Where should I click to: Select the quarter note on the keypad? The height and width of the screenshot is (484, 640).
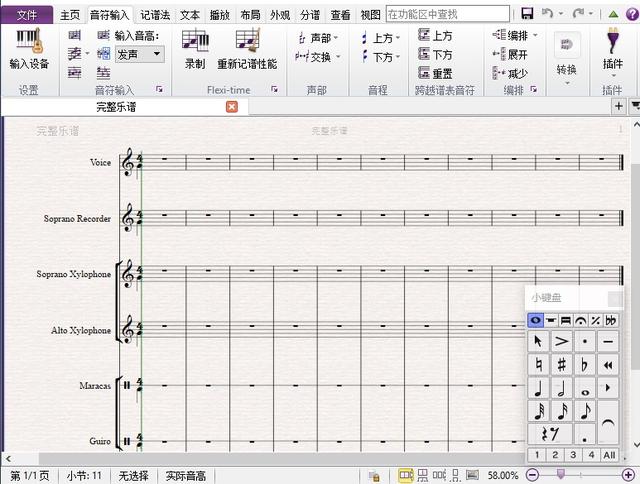(x=538, y=388)
